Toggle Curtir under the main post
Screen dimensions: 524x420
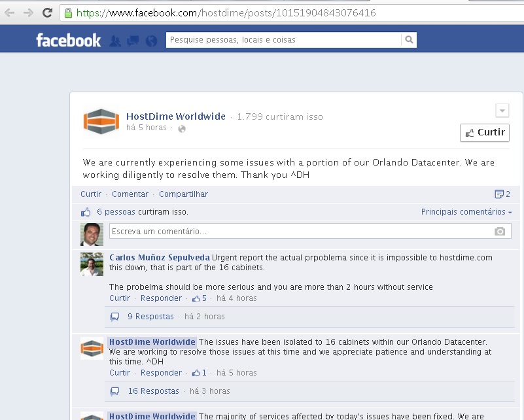(x=91, y=194)
